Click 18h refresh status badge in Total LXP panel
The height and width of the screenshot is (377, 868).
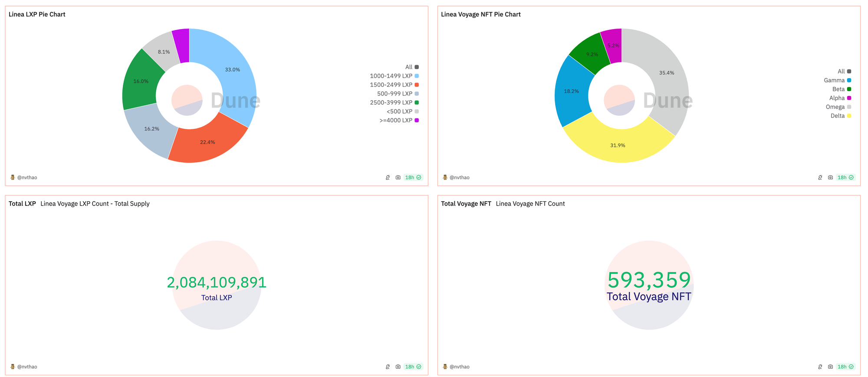point(413,367)
